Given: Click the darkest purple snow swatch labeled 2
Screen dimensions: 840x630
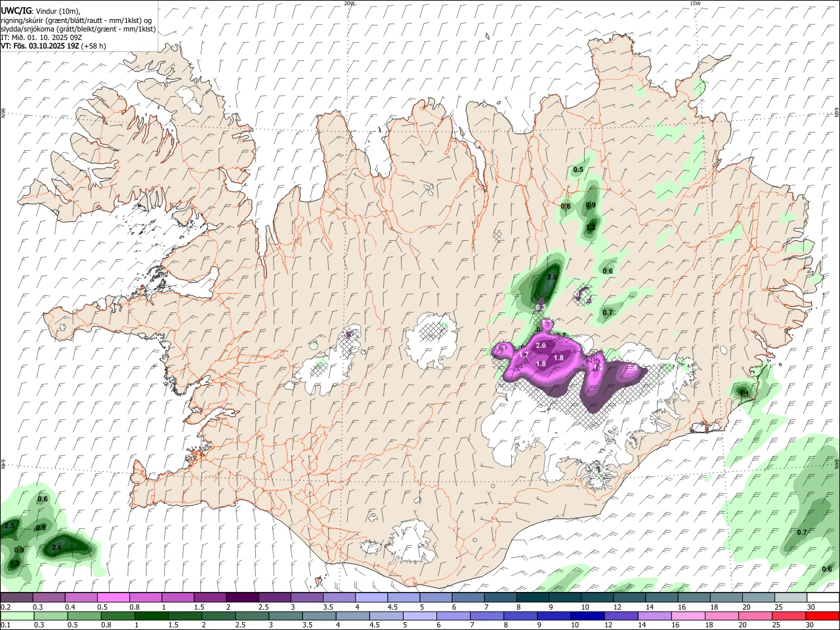Looking at the screenshot, I should [241, 597].
